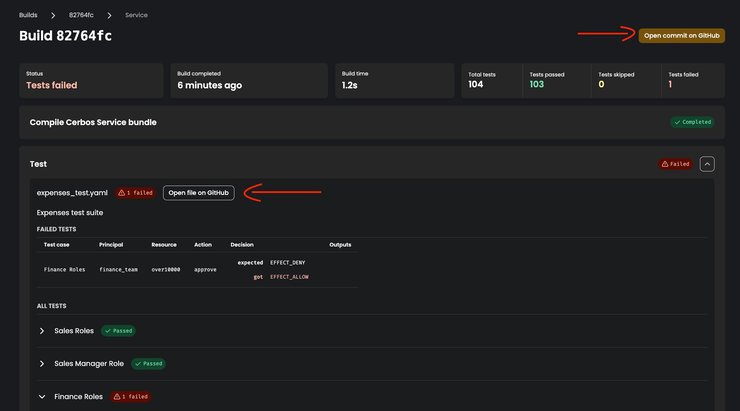Click the Finance Roles cell in failed tests table
Screen dimensions: 740x411
pyautogui.click(x=65, y=269)
